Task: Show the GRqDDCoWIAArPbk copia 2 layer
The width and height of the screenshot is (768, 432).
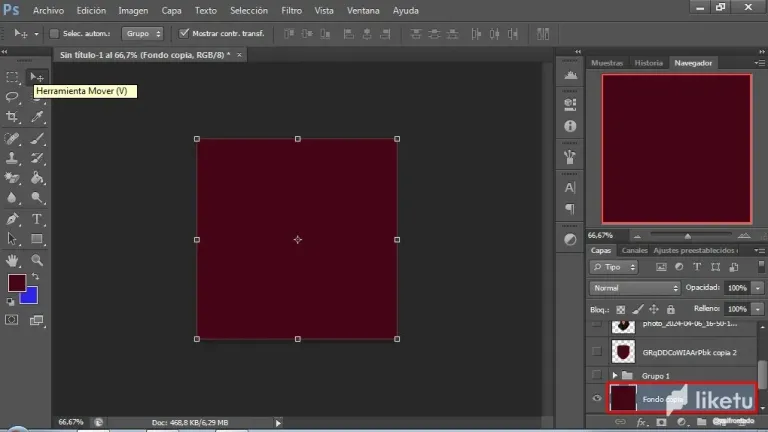Action: (x=597, y=352)
